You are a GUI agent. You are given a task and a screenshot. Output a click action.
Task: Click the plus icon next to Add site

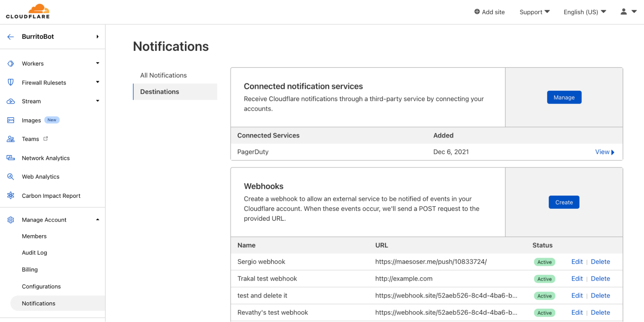(477, 12)
